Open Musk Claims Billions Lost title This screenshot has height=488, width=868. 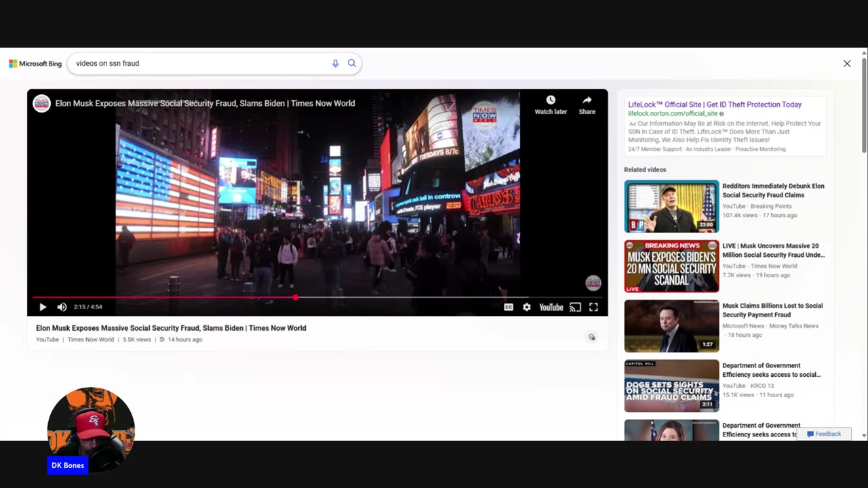click(772, 310)
